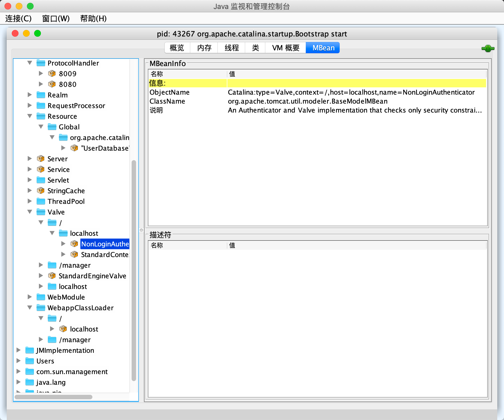Click the 值 column header in 描述符

point(357,245)
